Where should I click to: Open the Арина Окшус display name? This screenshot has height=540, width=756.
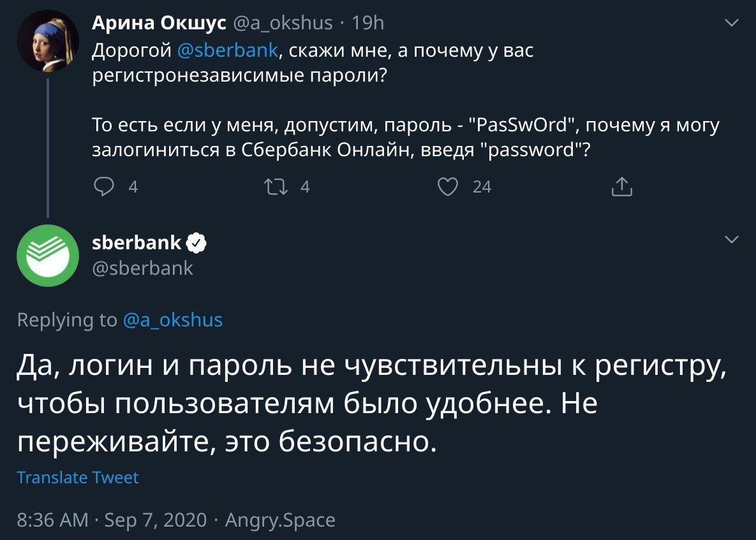[x=159, y=23]
